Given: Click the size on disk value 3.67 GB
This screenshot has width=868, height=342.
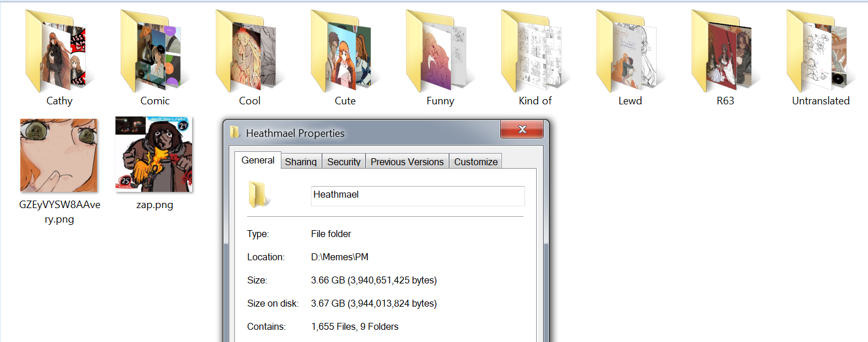Looking at the screenshot, I should [x=374, y=304].
